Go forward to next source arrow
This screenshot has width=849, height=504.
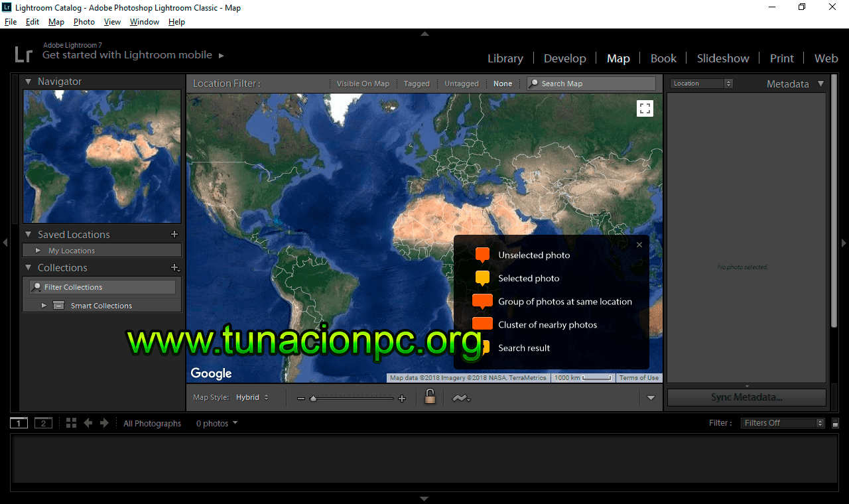tap(104, 423)
